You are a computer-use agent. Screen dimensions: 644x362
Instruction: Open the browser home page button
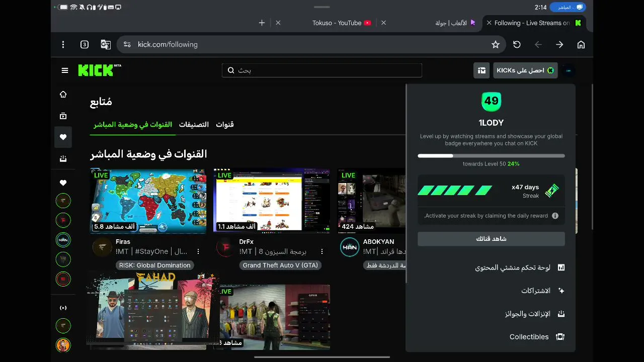point(581,45)
